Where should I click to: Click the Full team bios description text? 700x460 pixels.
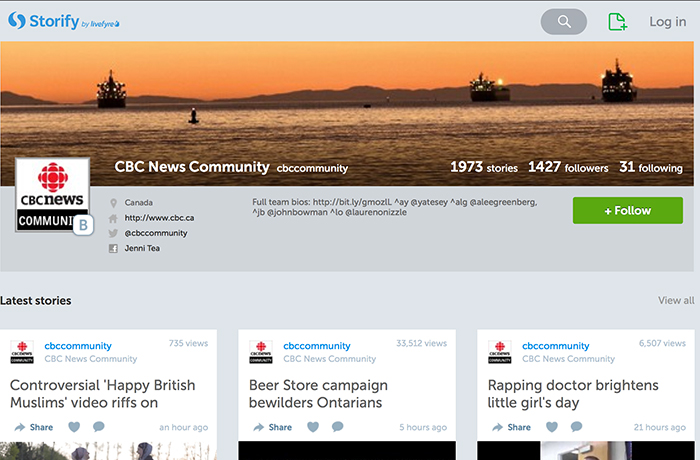395,207
